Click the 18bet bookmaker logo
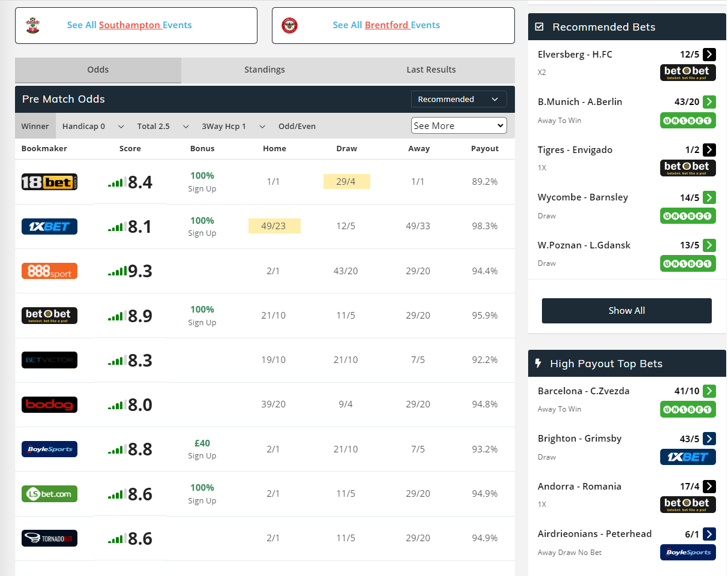 pos(49,182)
